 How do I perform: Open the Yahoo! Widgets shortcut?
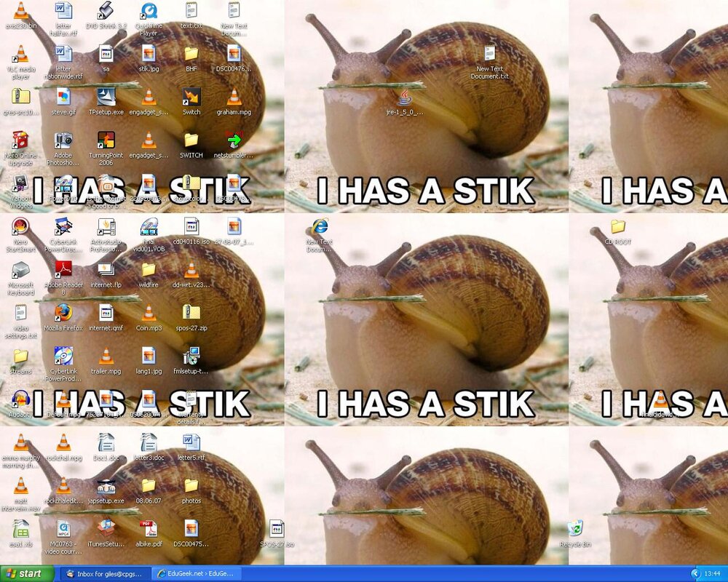(21, 183)
